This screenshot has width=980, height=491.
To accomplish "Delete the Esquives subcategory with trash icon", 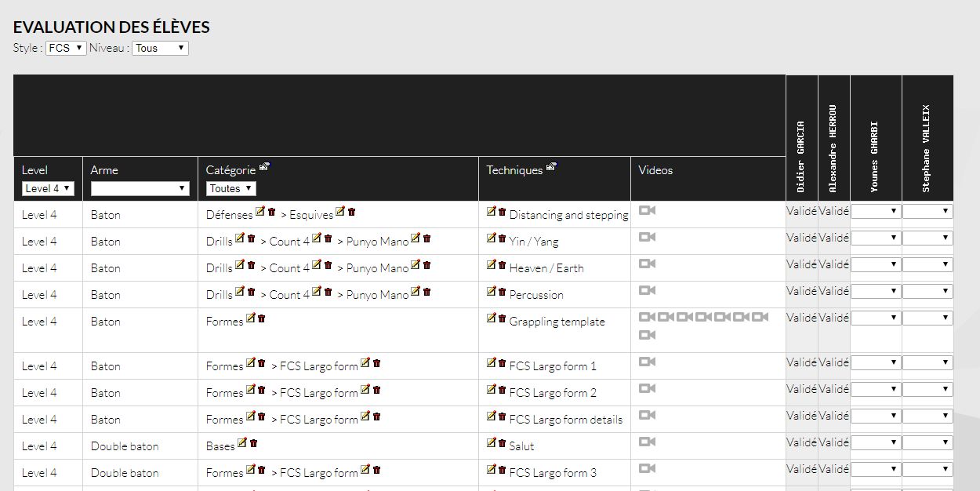I will coord(351,212).
